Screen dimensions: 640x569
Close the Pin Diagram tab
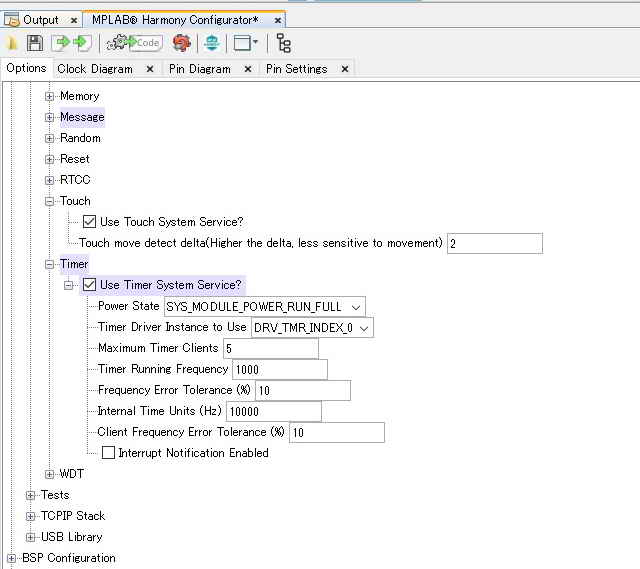click(x=249, y=69)
